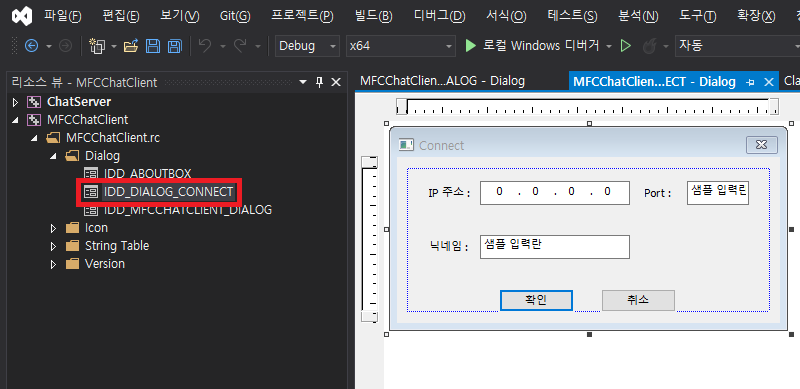Image resolution: width=800 pixels, height=389 pixels.
Task: Open the undo history dropdown arrow
Action: pos(222,46)
